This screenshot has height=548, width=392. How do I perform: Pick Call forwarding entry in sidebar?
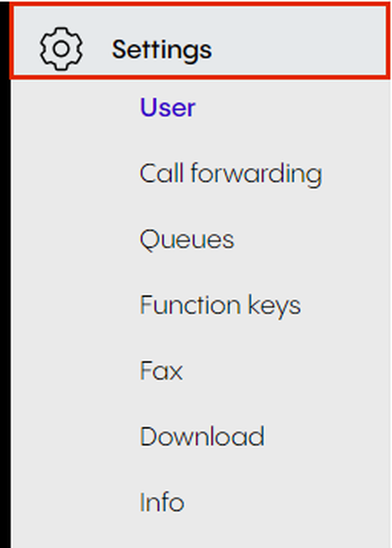point(231,174)
